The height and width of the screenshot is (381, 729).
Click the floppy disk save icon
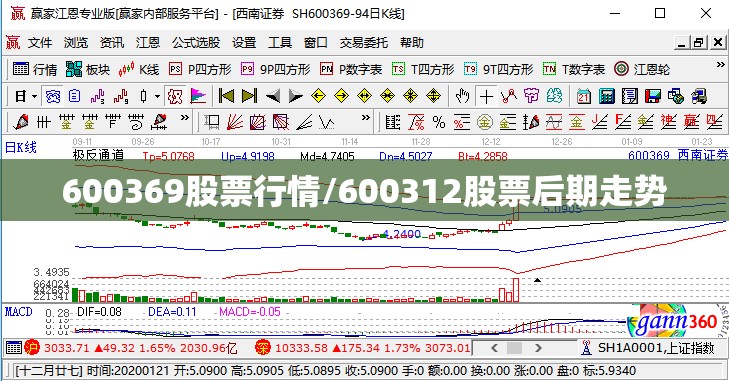[653, 96]
